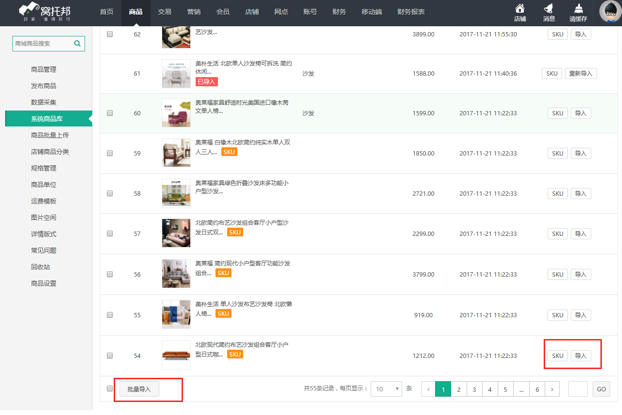The height and width of the screenshot is (415, 622).
Task: Click the 导入 button in row 62
Action: click(581, 34)
